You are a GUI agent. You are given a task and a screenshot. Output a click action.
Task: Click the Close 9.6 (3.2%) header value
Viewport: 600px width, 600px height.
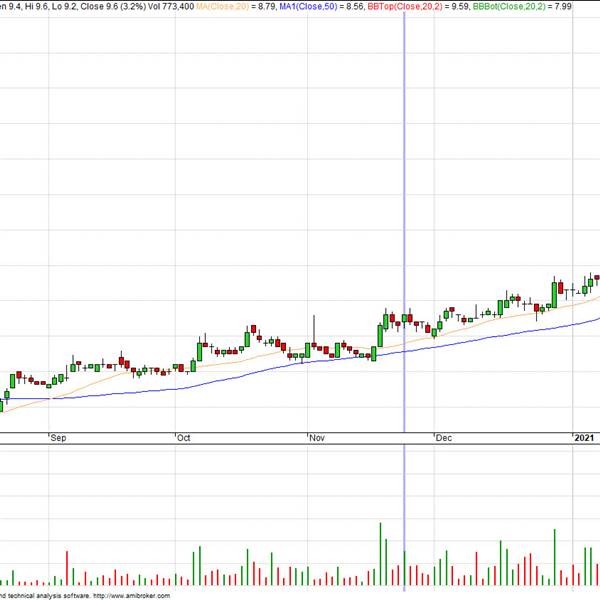113,7
